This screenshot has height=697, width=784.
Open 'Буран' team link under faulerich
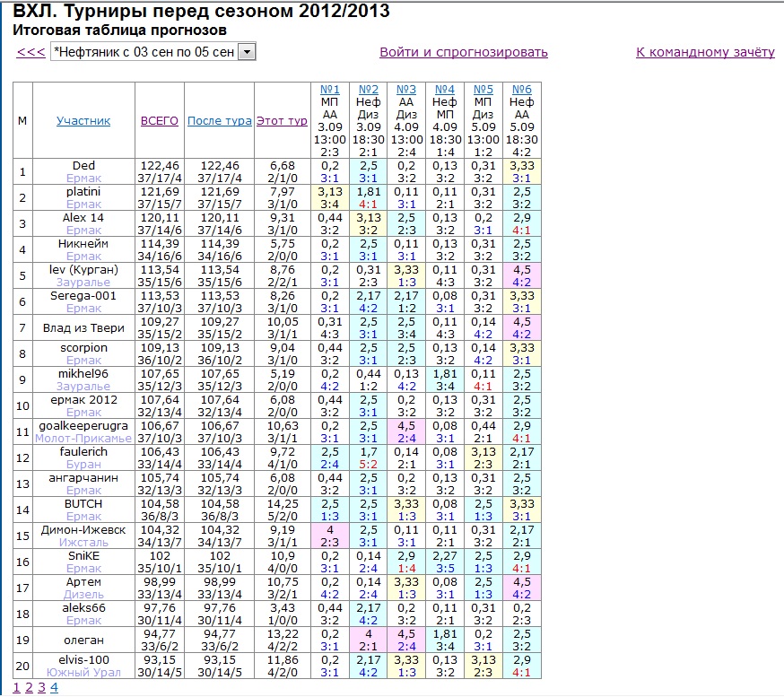tap(83, 465)
